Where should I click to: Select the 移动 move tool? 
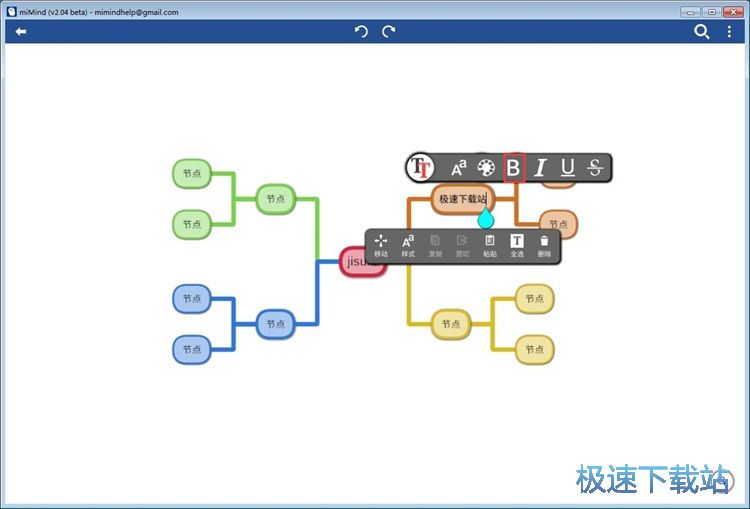pyautogui.click(x=381, y=246)
